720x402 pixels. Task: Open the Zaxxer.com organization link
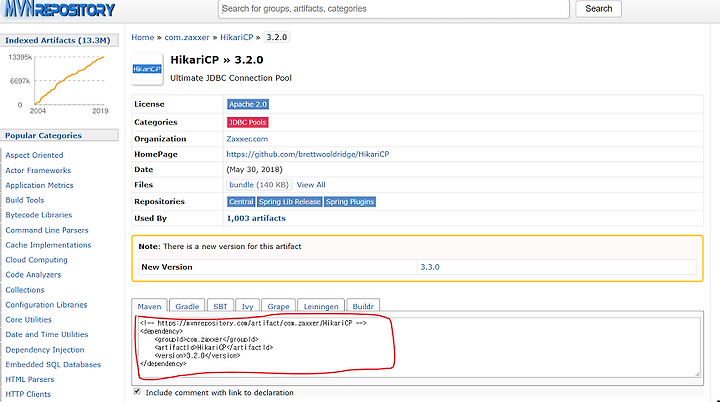[247, 139]
